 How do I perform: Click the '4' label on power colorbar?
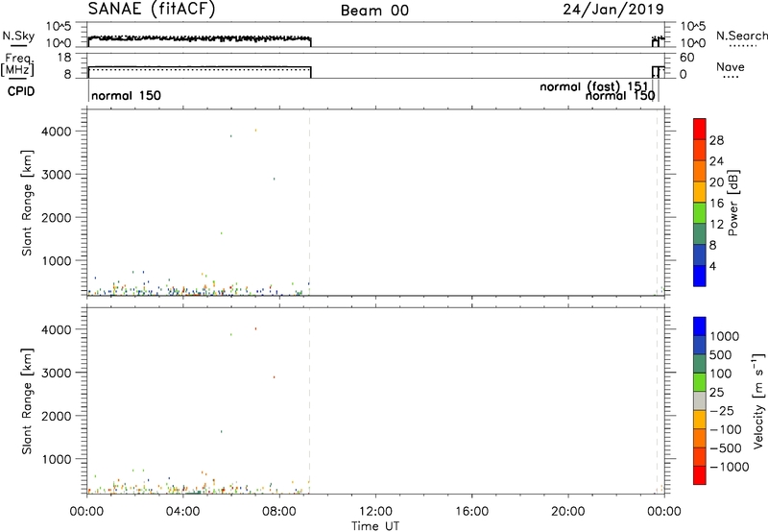(712, 266)
